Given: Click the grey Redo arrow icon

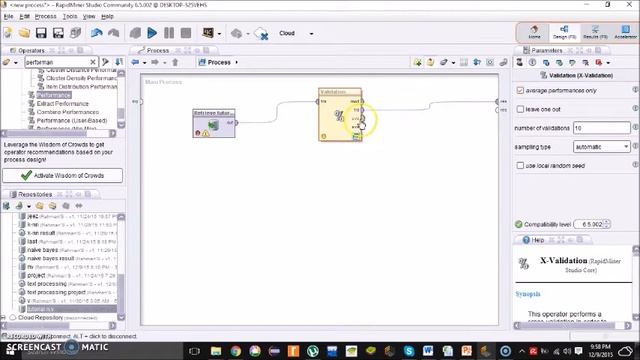Looking at the screenshot, I should tap(113, 33).
